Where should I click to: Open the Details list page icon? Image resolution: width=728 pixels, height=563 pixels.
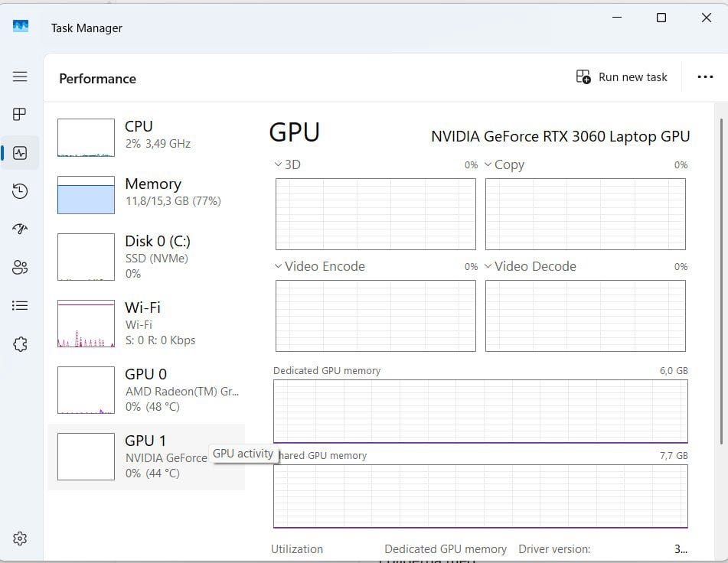click(20, 305)
